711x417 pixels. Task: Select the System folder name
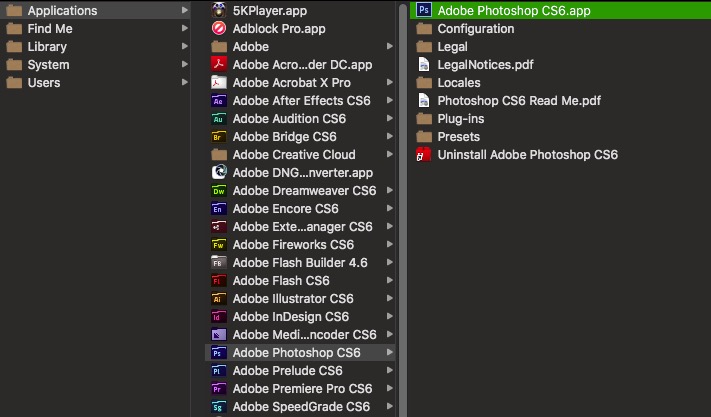49,65
